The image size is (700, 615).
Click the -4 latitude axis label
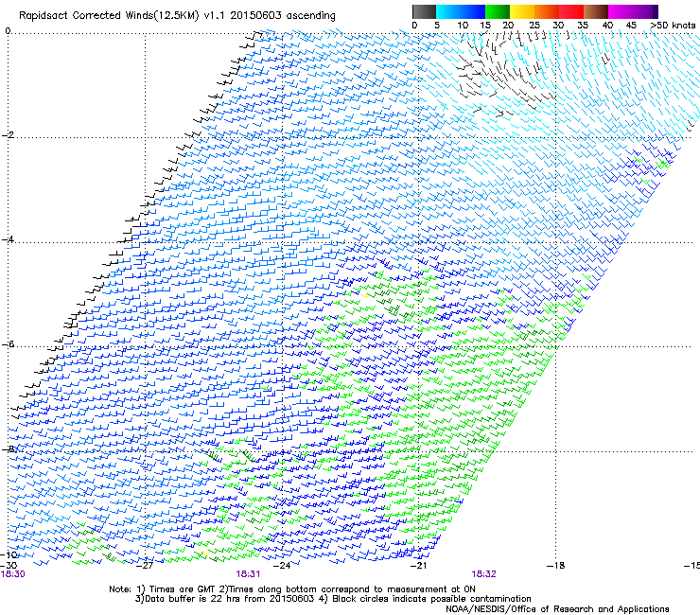point(8,239)
